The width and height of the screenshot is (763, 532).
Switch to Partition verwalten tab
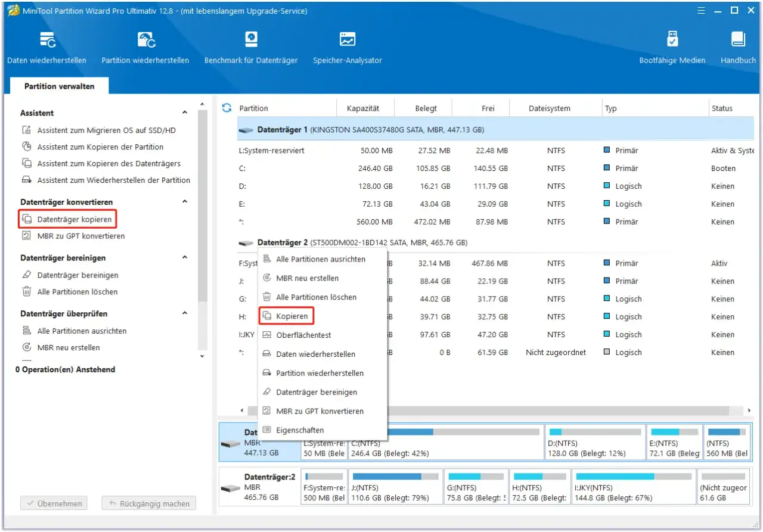click(59, 86)
